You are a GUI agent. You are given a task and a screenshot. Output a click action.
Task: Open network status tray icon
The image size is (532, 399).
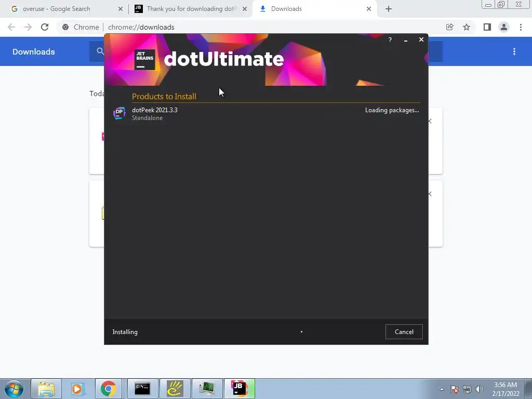(x=467, y=389)
